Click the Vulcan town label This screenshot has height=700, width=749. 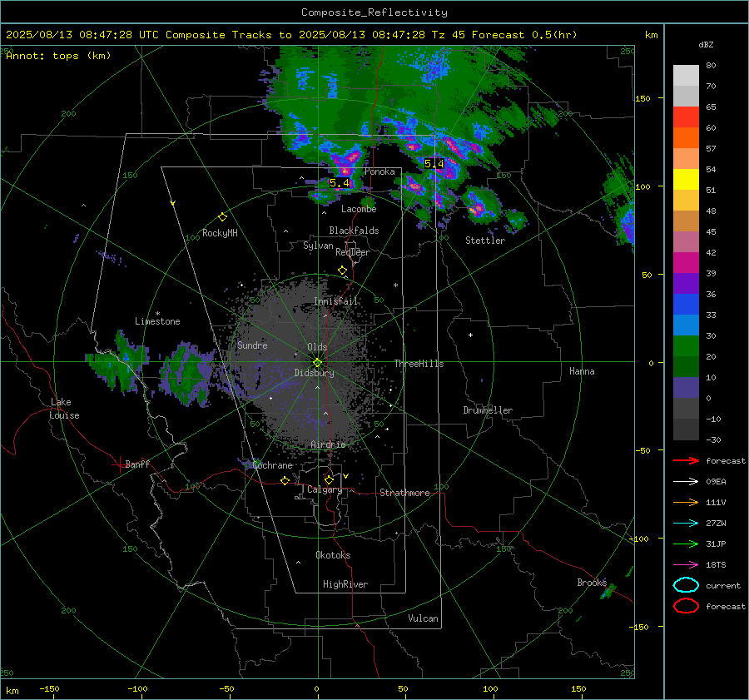(x=424, y=618)
